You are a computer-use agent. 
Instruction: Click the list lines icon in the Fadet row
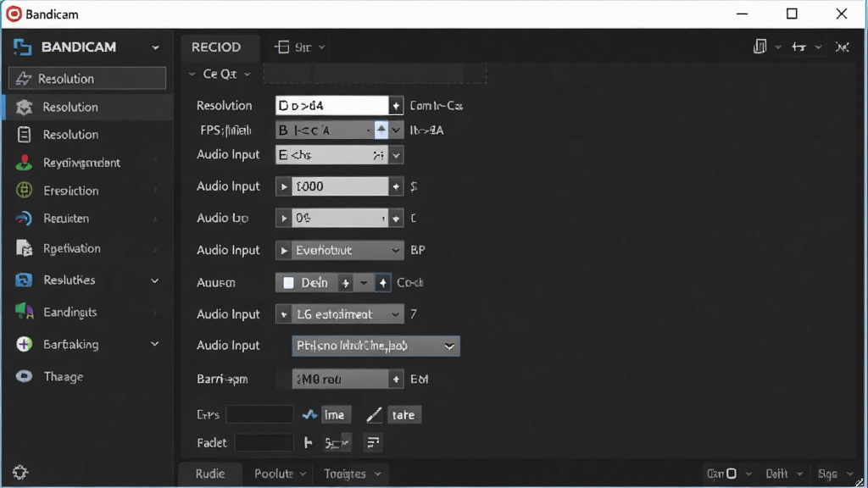(x=373, y=442)
